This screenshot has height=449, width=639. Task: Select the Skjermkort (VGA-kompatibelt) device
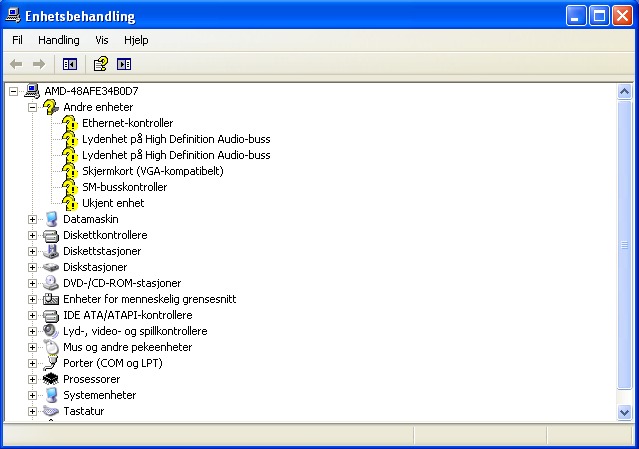pos(153,171)
